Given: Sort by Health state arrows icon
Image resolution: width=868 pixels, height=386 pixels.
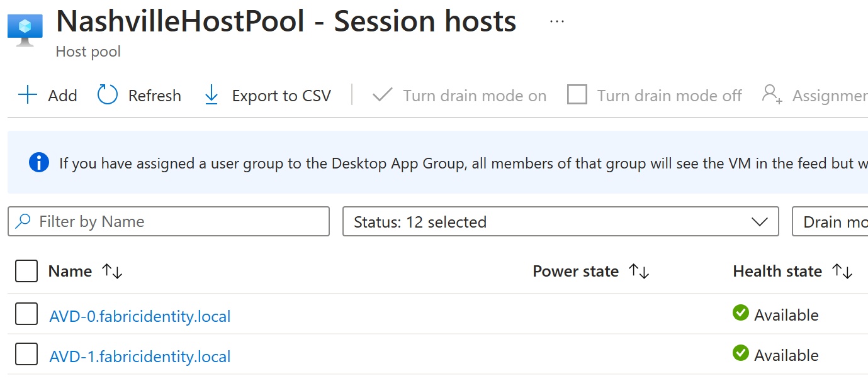Looking at the screenshot, I should click(842, 272).
